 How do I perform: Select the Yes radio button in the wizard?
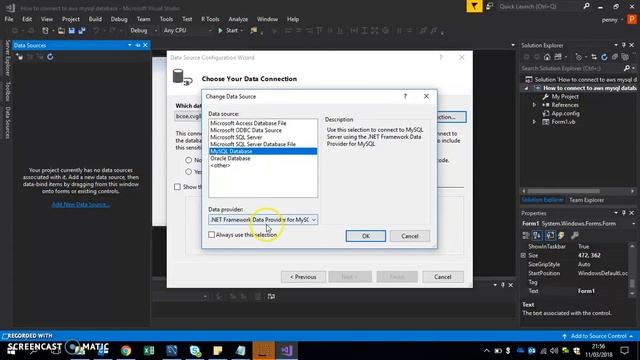(x=188, y=172)
